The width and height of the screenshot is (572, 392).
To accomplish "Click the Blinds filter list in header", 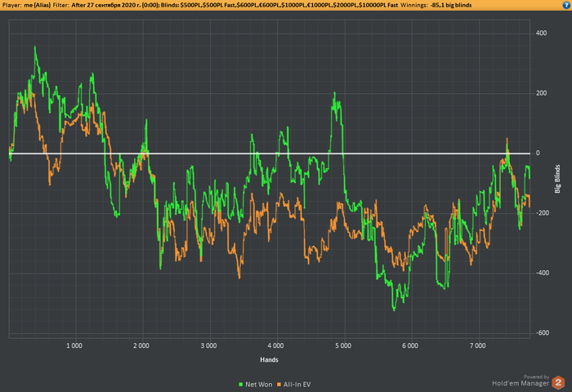I will tap(279, 5).
